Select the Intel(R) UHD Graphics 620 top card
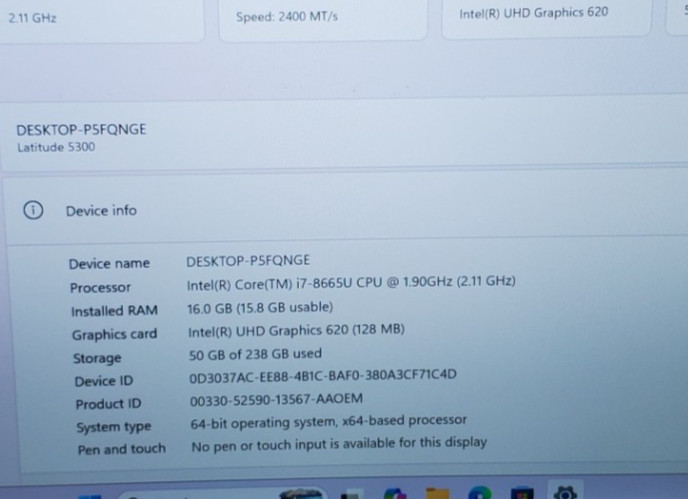The height and width of the screenshot is (499, 688). coord(546,18)
